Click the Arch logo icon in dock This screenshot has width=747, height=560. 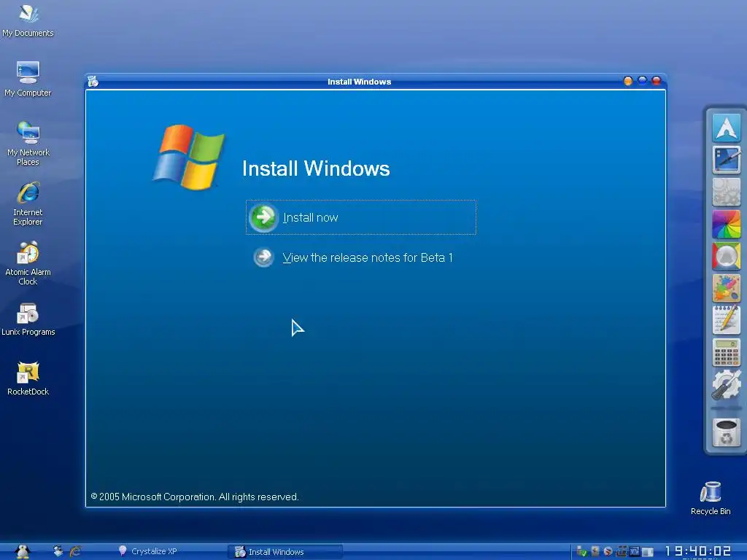pyautogui.click(x=726, y=128)
